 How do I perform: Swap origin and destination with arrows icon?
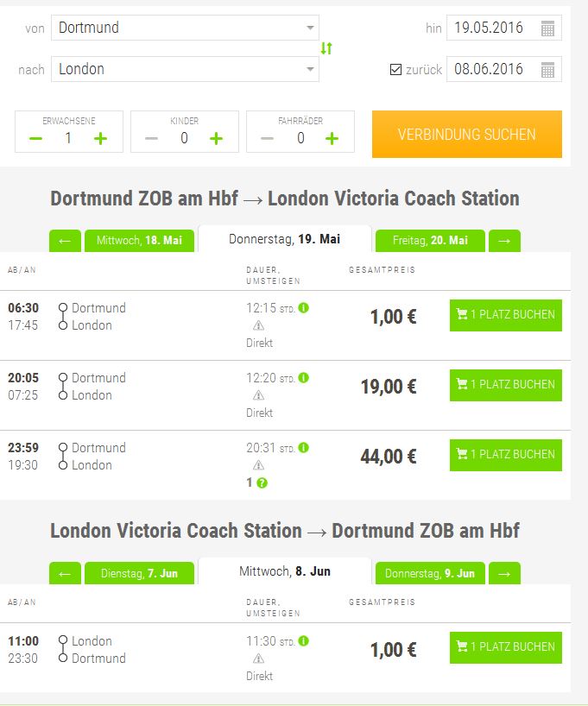coord(326,48)
